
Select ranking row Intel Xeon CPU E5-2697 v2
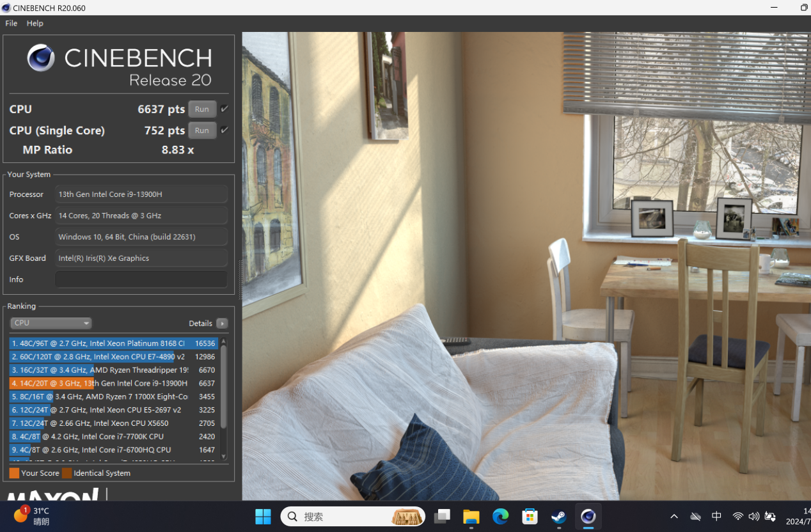(114, 411)
